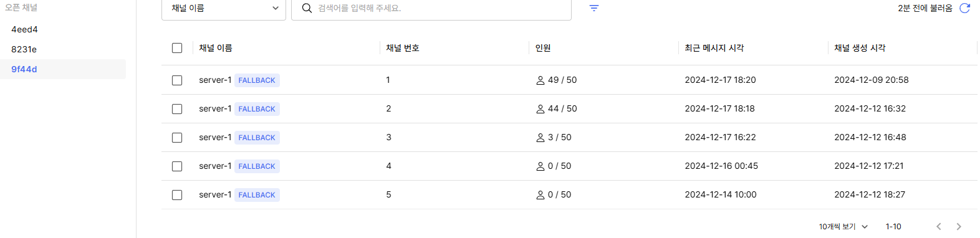Check the row for channel number 1

pos(177,80)
